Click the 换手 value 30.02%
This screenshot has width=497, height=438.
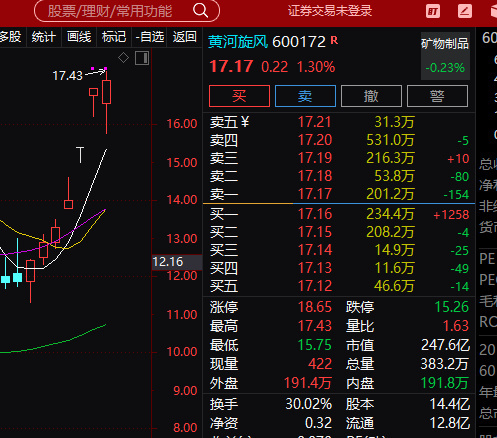(x=309, y=404)
